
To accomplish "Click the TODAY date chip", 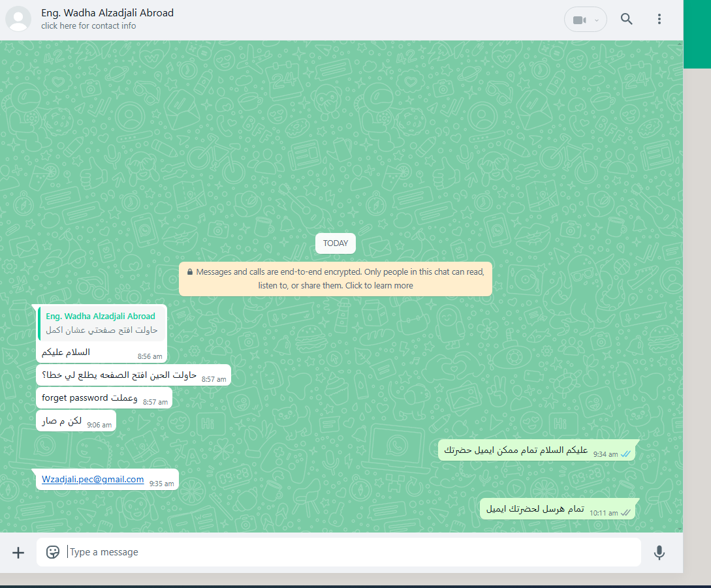I will tap(336, 243).
